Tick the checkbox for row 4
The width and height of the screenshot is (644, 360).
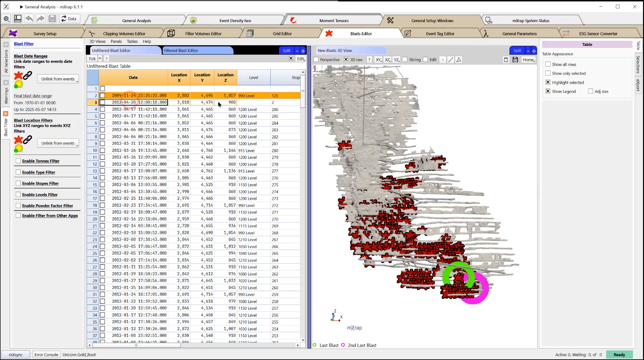(103, 109)
